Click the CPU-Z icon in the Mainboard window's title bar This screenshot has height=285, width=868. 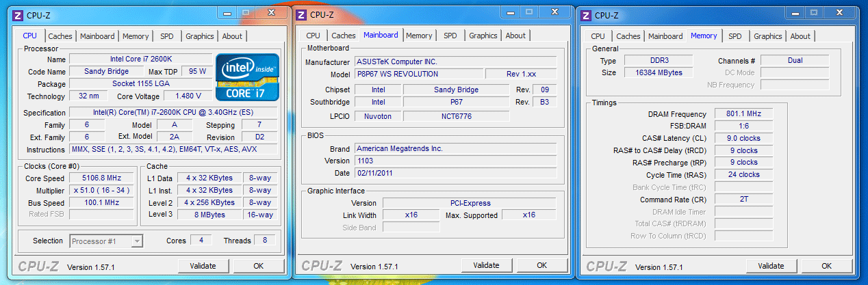[301, 15]
